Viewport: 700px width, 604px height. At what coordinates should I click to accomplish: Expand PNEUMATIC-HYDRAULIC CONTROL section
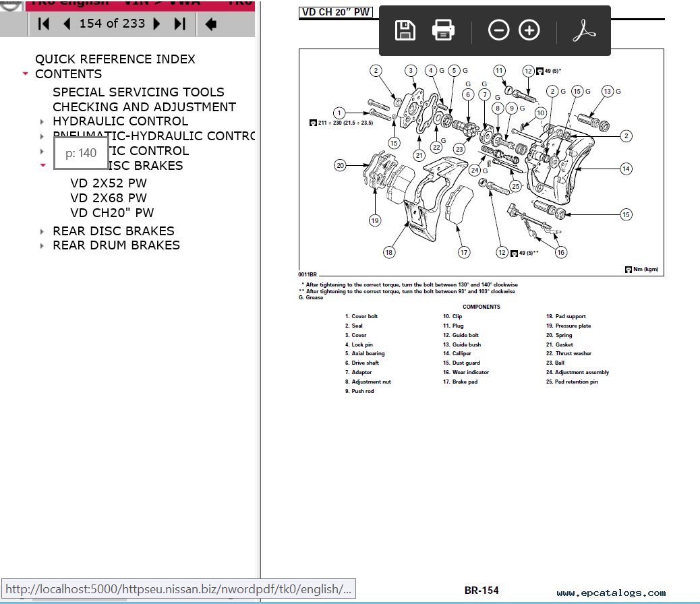42,136
